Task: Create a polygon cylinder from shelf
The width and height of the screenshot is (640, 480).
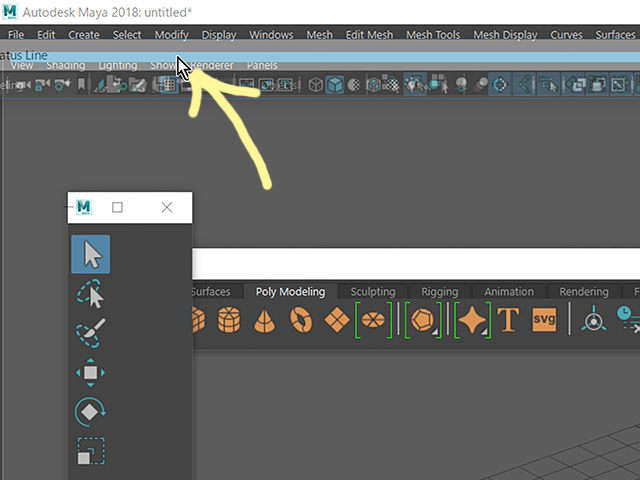Action: click(229, 320)
